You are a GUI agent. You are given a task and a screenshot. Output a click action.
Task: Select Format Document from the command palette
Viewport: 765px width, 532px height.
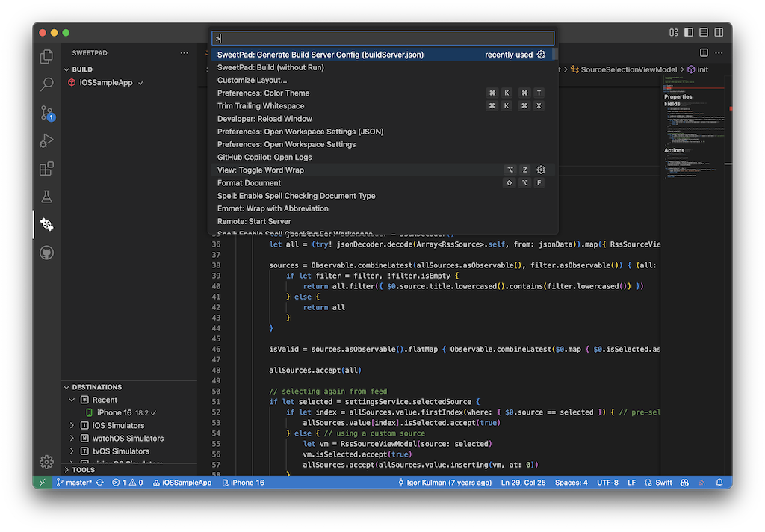click(x=249, y=182)
